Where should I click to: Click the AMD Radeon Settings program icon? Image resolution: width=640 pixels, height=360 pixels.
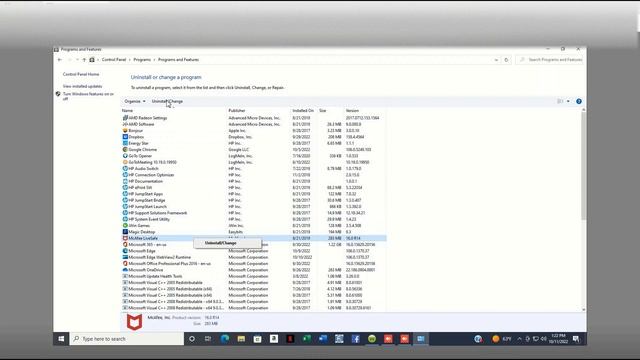(x=125, y=118)
